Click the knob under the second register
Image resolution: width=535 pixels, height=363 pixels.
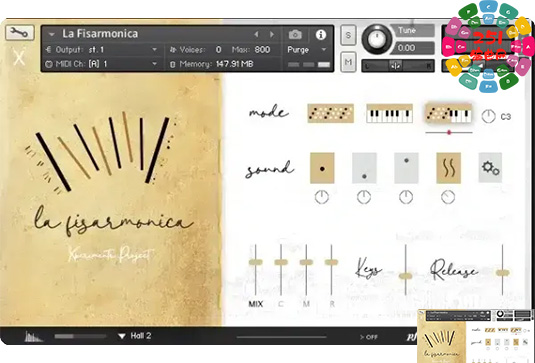(x=364, y=197)
